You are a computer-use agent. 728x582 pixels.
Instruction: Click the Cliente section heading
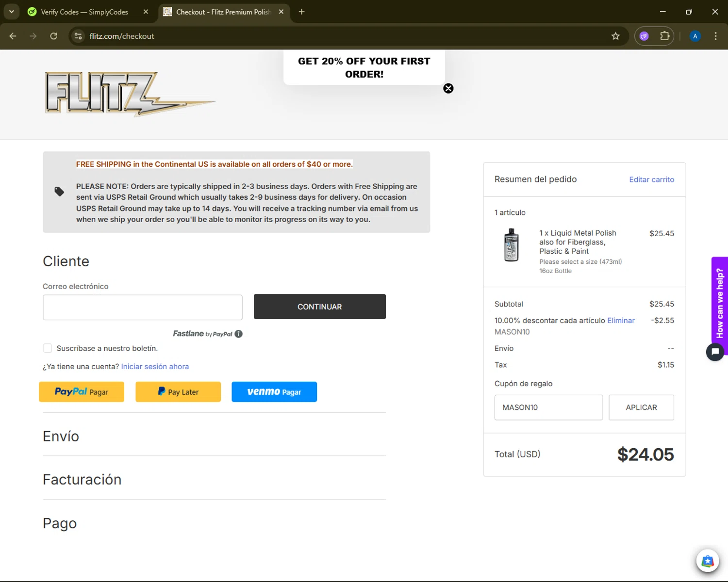click(x=66, y=261)
